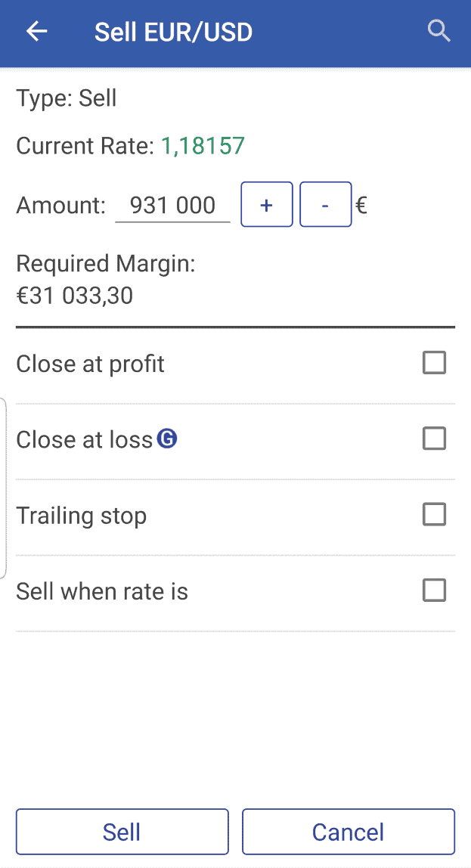Tick the Close at loss checkbox
Screen dimensions: 471x868
[x=434, y=439]
